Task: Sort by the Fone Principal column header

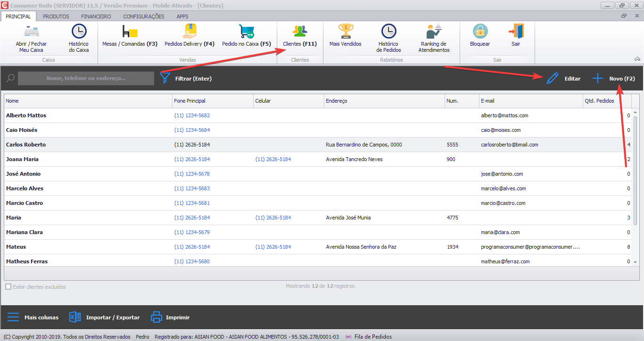Action: coord(213,101)
